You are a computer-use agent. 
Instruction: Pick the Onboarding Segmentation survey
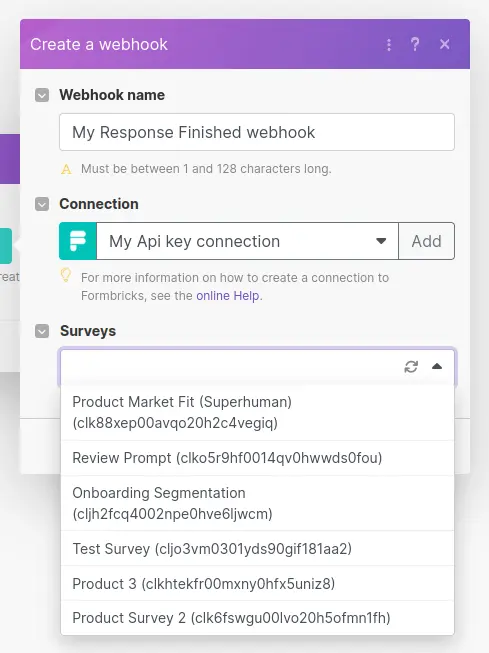tap(257, 503)
